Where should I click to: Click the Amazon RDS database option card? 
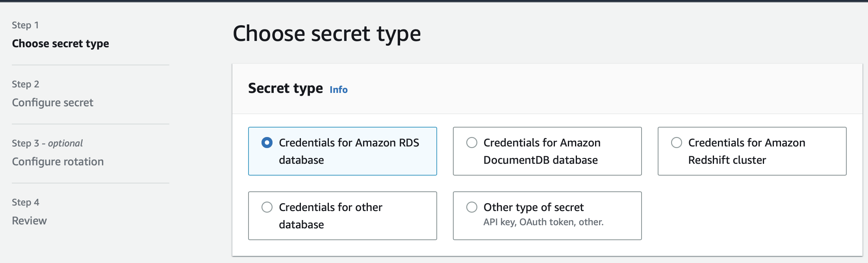[x=342, y=151]
